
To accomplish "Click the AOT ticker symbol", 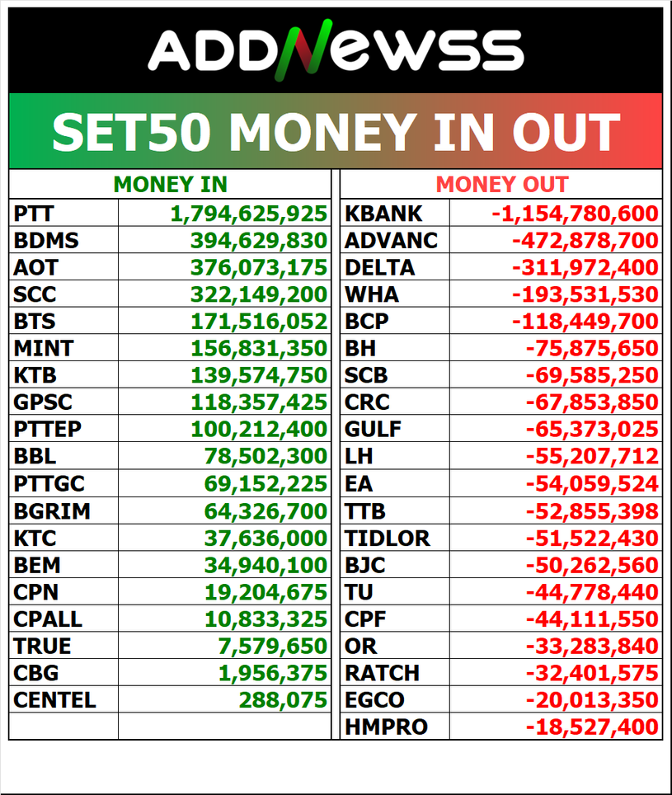I will coord(36,268).
